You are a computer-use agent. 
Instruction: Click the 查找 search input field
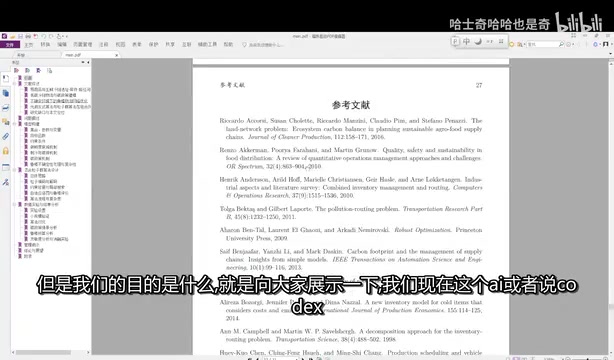[x=542, y=45]
